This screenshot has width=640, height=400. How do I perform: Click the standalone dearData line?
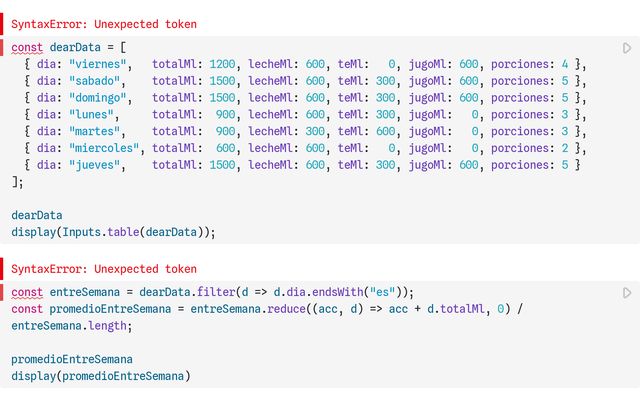37,215
